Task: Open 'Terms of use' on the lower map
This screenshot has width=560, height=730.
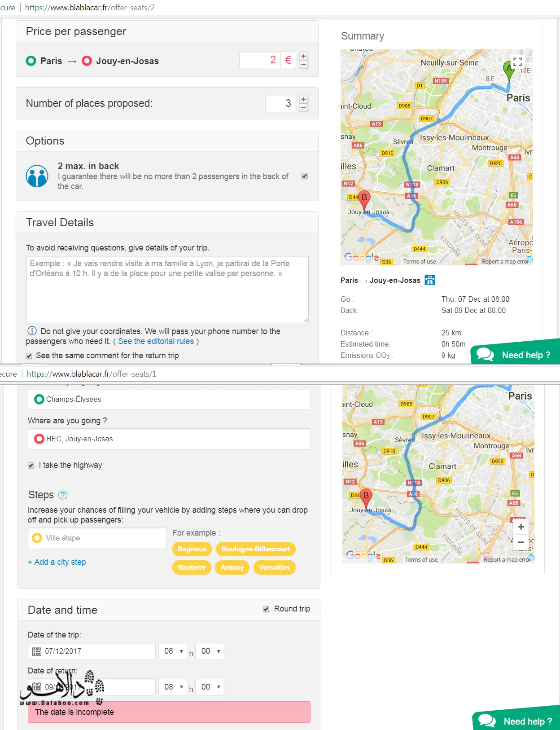Action: [x=421, y=560]
